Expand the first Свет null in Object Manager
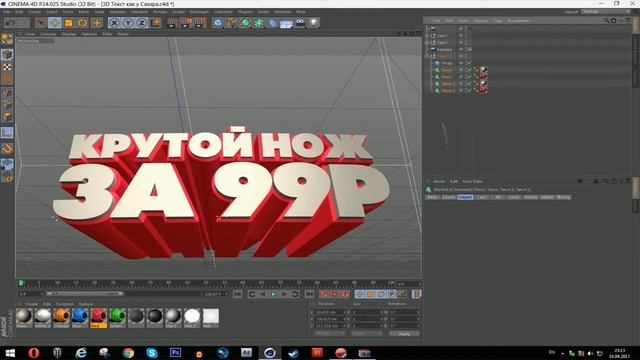The image size is (640, 360). 427,36
